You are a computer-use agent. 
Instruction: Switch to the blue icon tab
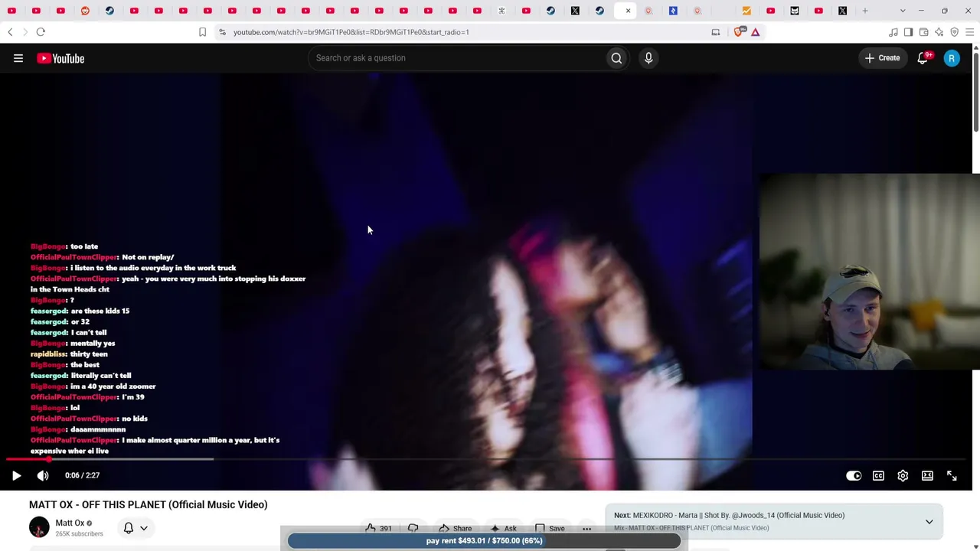(673, 11)
